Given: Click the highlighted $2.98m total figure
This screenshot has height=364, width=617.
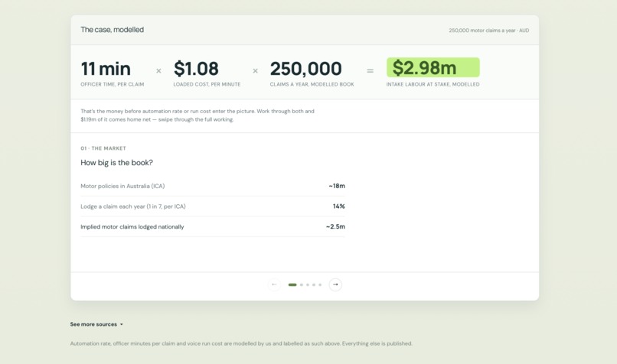Looking at the screenshot, I should point(433,67).
